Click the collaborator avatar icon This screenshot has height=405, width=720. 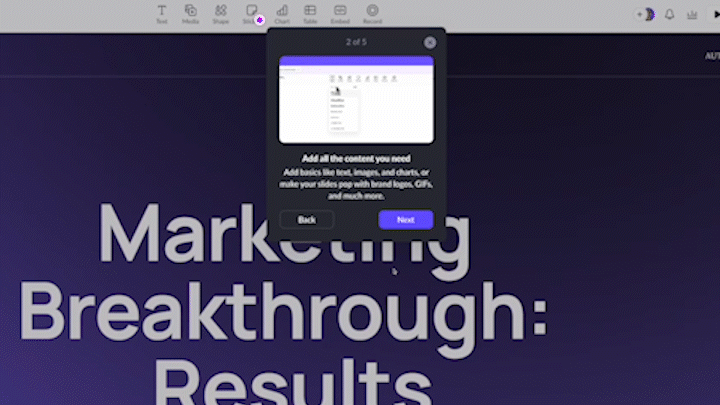(649, 15)
